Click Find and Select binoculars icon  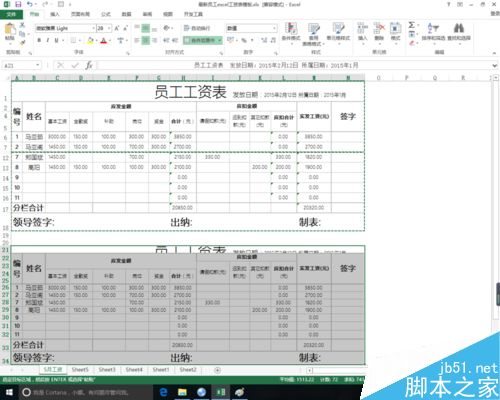tap(459, 28)
